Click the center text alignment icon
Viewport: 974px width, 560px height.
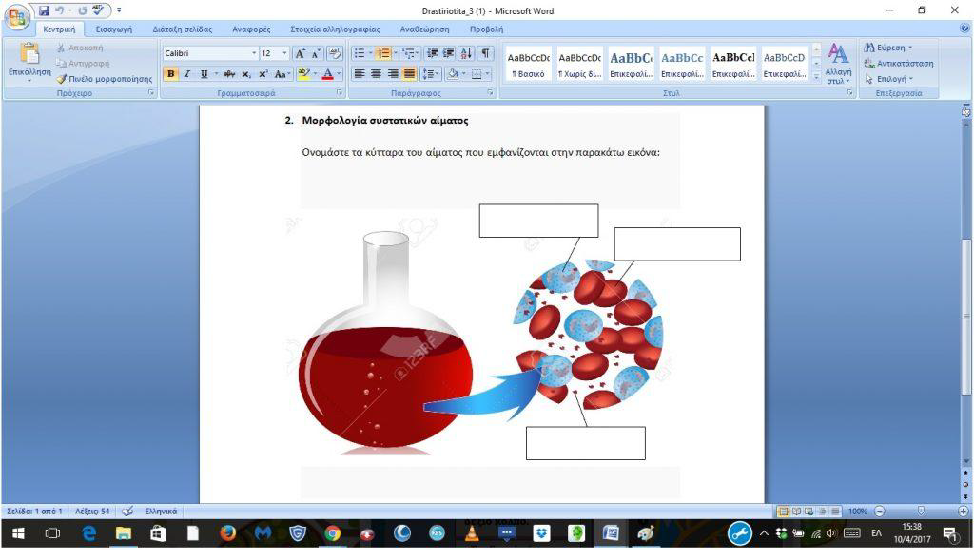point(376,74)
